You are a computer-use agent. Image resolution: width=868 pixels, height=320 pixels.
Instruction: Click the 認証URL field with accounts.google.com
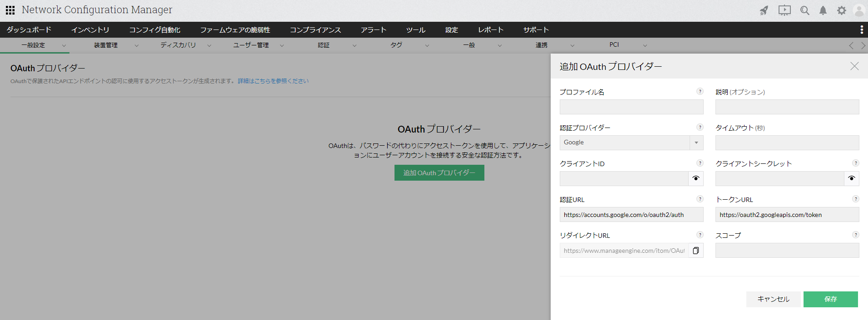pos(631,215)
